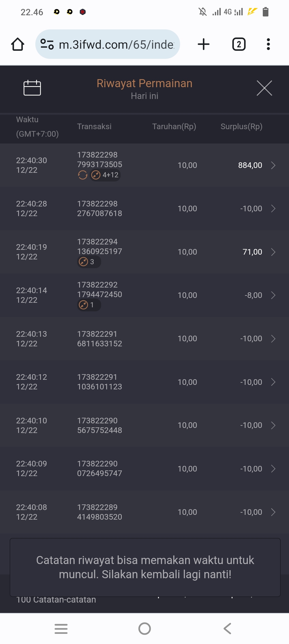
Task: Tap the circular respin icon on first row
Action: tap(83, 175)
